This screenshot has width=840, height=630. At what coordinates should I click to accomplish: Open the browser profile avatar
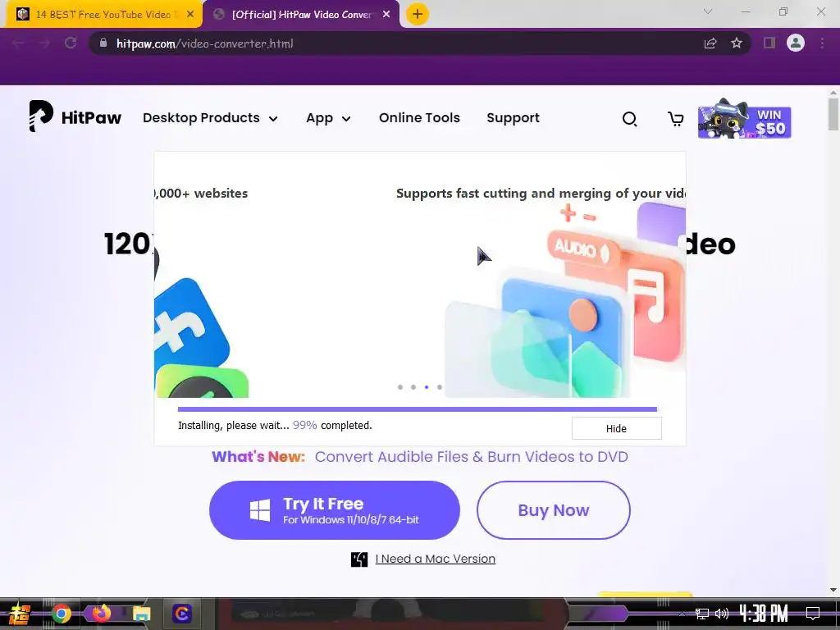click(x=796, y=43)
